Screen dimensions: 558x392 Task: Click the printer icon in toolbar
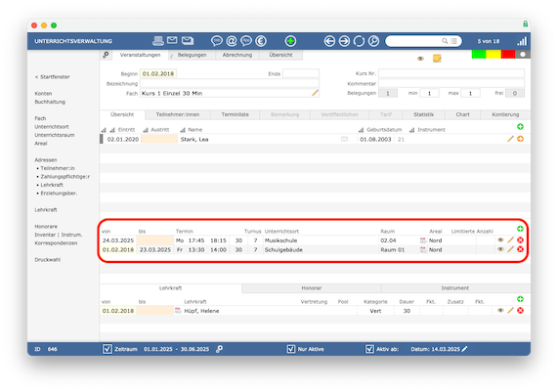pos(158,41)
